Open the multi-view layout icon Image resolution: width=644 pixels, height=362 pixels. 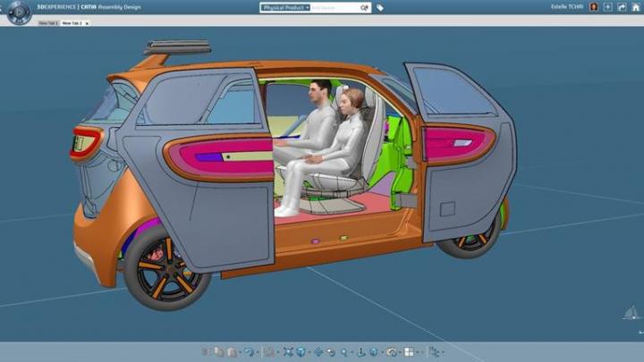(x=409, y=352)
